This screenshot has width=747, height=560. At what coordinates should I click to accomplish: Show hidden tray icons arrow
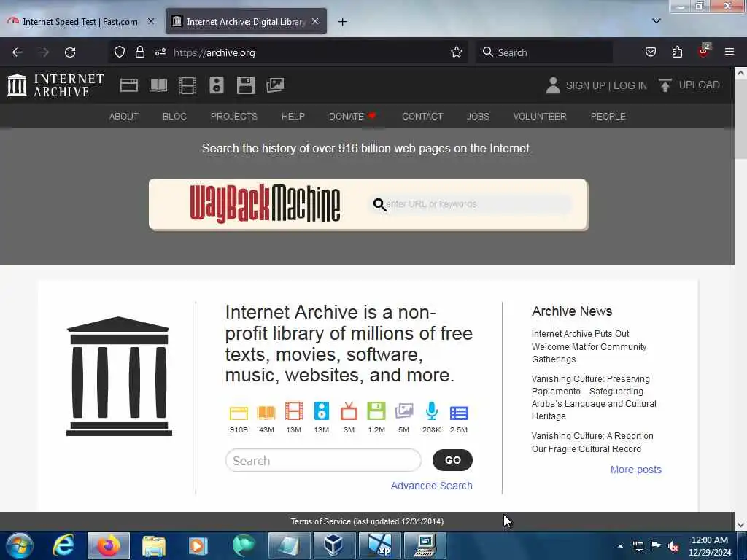click(620, 546)
